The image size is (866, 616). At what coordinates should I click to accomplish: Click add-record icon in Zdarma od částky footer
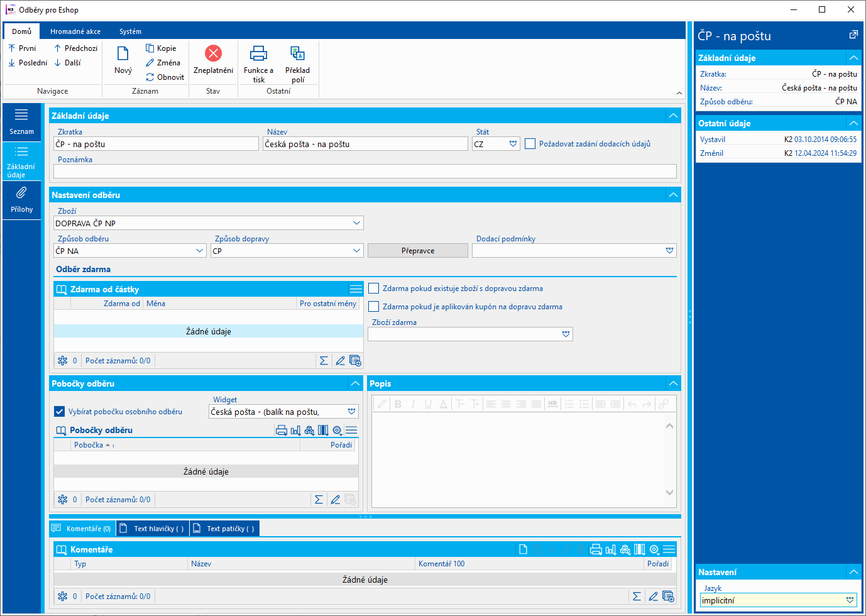(x=355, y=361)
